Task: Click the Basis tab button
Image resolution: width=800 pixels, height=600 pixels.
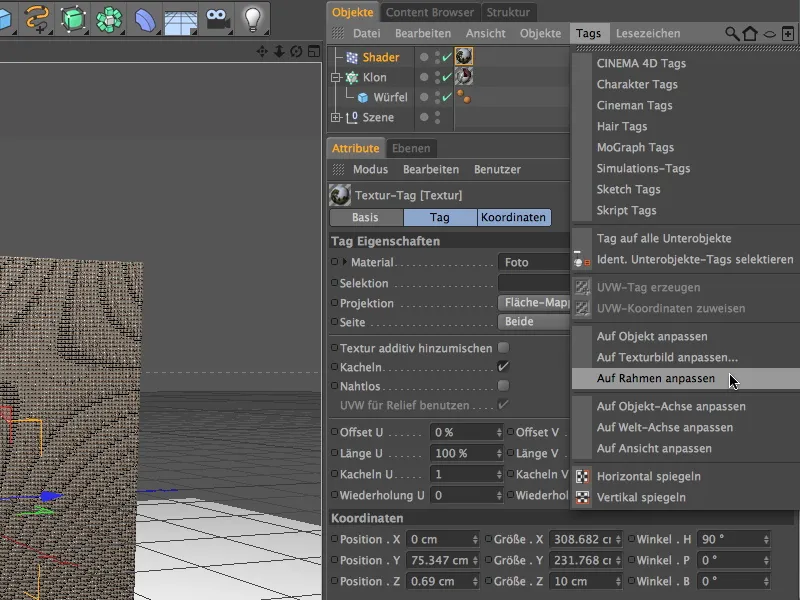Action: tap(366, 217)
